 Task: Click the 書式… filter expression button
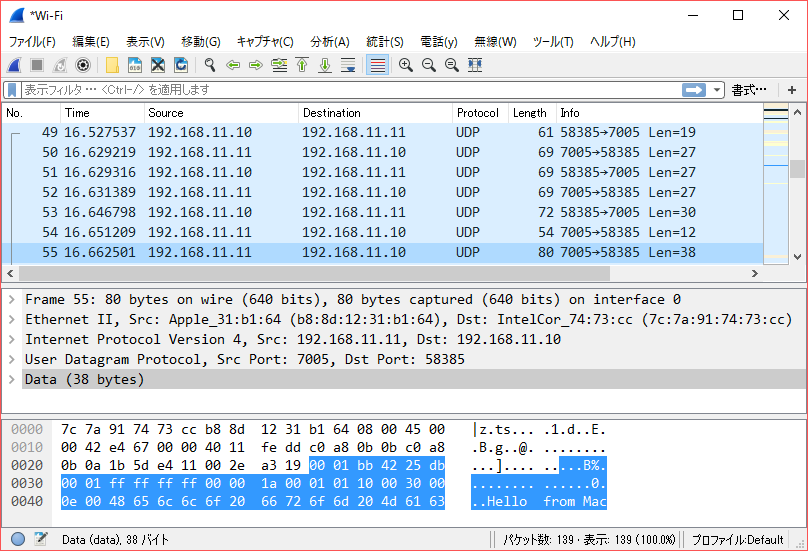pyautogui.click(x=749, y=90)
